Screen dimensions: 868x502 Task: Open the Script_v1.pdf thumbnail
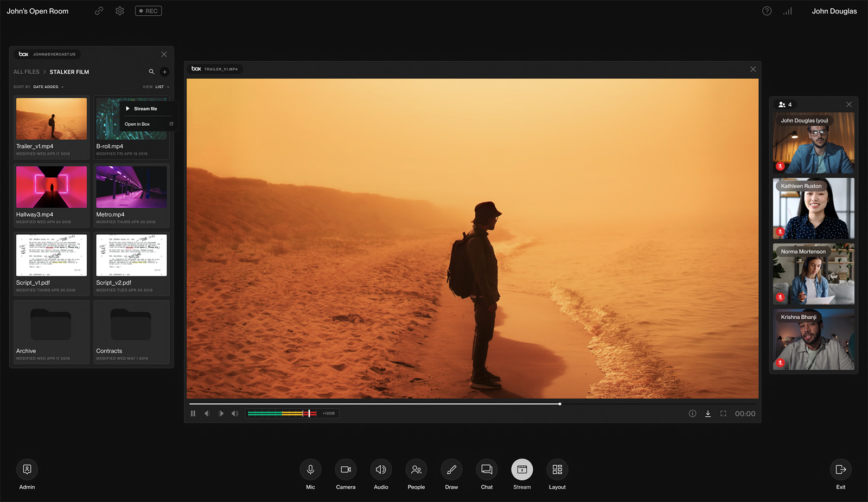tap(52, 255)
